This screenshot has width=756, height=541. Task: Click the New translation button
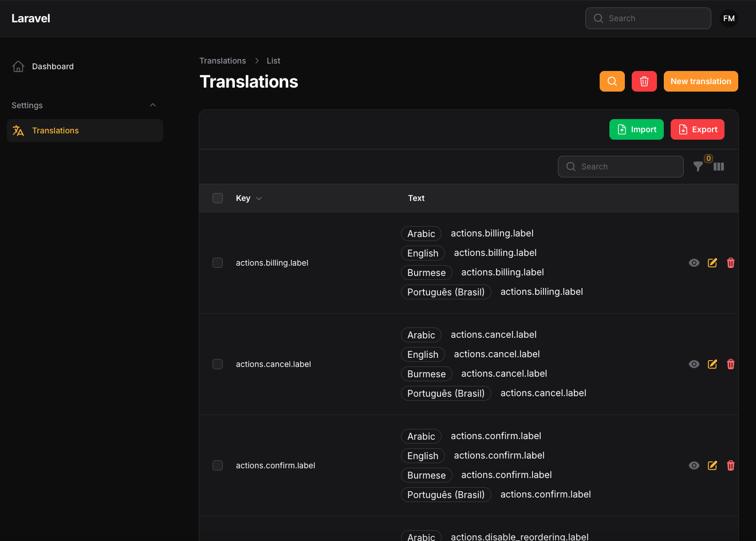click(x=701, y=81)
